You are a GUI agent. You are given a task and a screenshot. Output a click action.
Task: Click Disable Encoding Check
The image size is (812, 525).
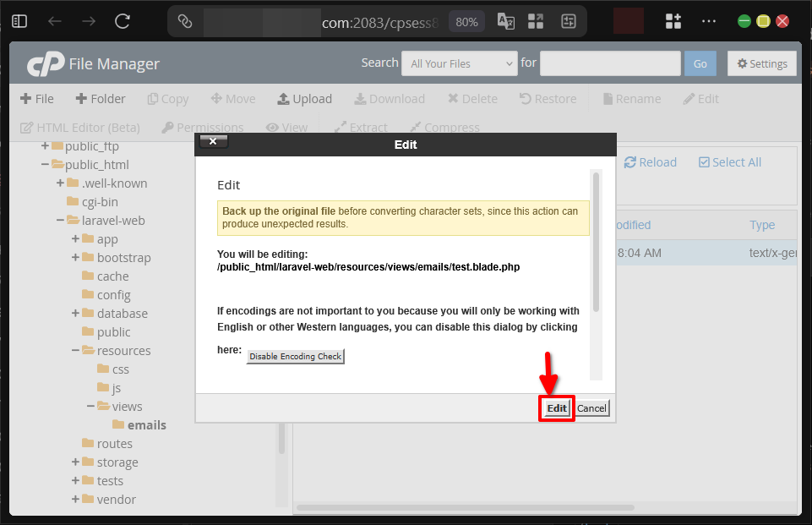coord(294,356)
